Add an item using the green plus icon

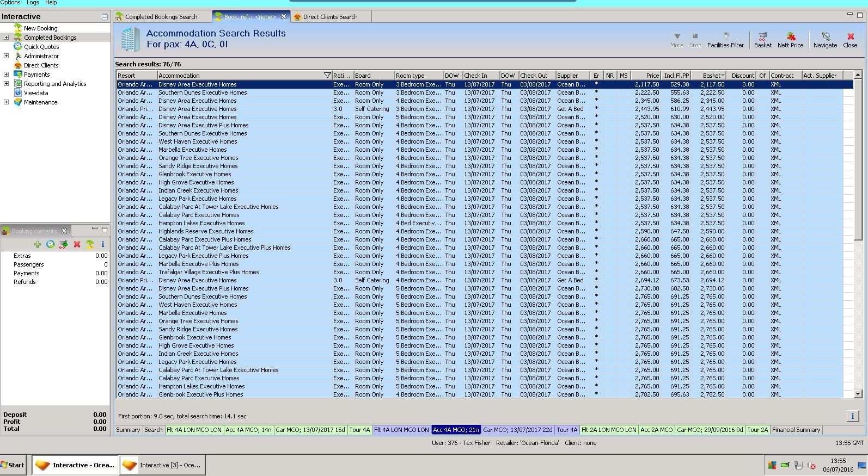pos(38,245)
